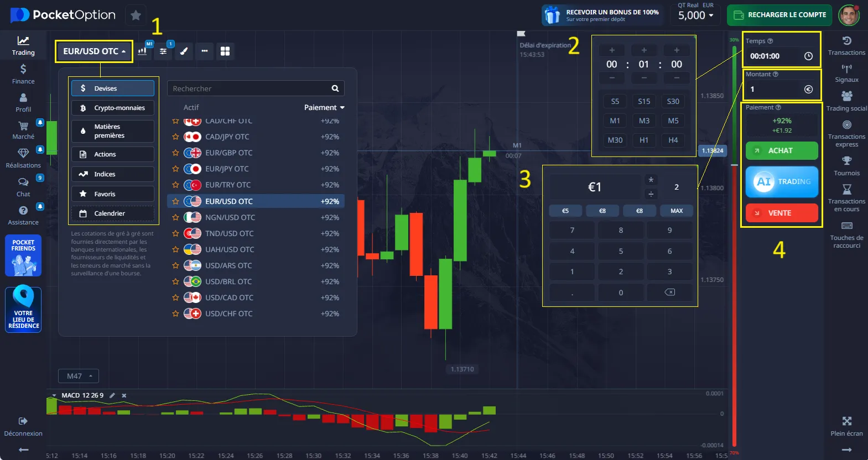Choose the M5 expiration preset
Screen dimensions: 868x460
(673, 121)
